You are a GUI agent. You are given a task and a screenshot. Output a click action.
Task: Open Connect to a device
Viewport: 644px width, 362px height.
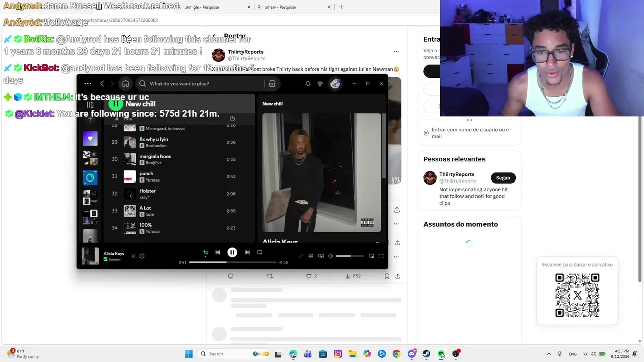[321, 256]
